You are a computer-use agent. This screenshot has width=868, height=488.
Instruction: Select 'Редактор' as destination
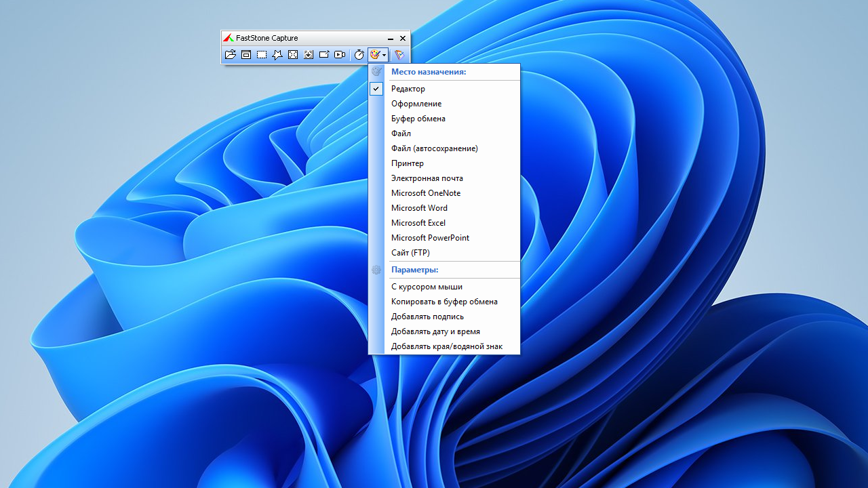point(408,89)
